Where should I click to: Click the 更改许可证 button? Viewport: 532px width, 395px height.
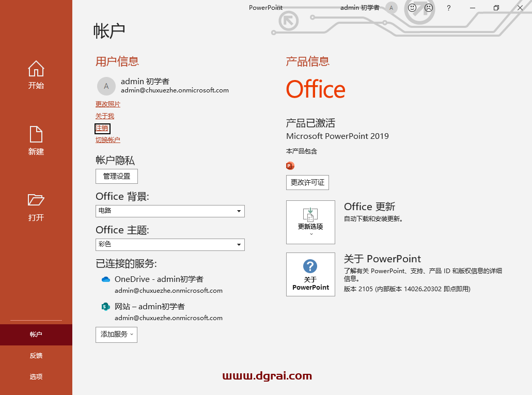coord(307,182)
